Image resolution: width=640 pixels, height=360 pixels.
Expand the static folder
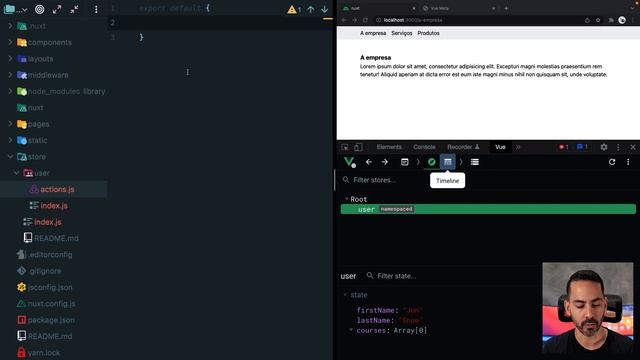(x=10, y=140)
